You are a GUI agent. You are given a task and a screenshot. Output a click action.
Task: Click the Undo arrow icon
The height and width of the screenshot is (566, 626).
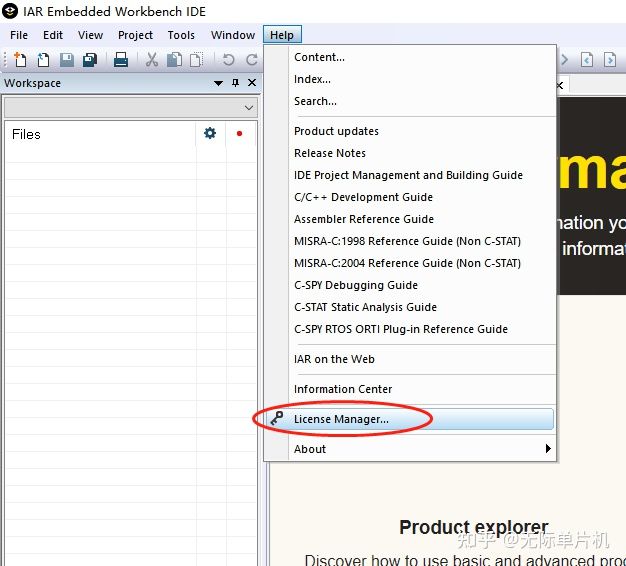(x=229, y=60)
